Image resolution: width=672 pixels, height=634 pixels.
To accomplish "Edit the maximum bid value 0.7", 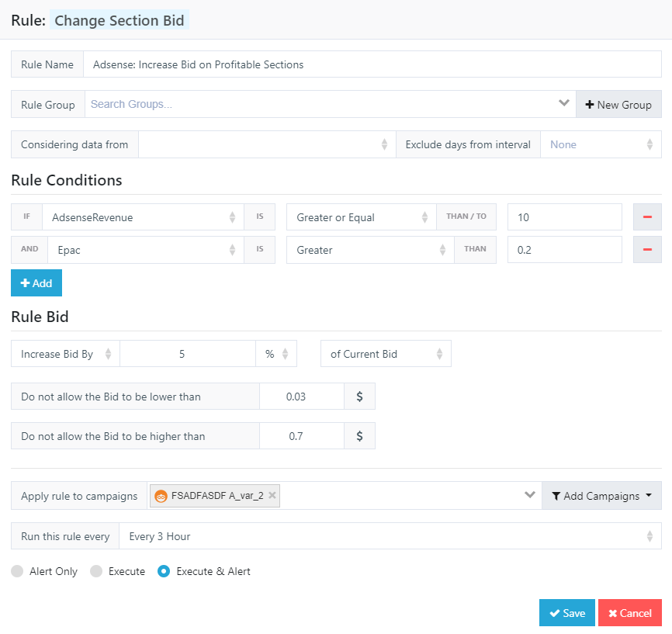I will [x=302, y=436].
